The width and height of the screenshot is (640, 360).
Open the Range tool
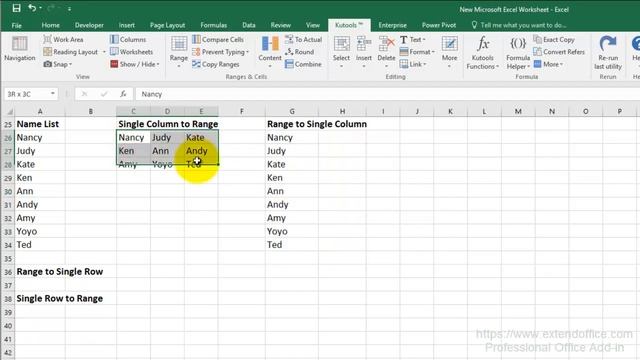[x=179, y=51]
